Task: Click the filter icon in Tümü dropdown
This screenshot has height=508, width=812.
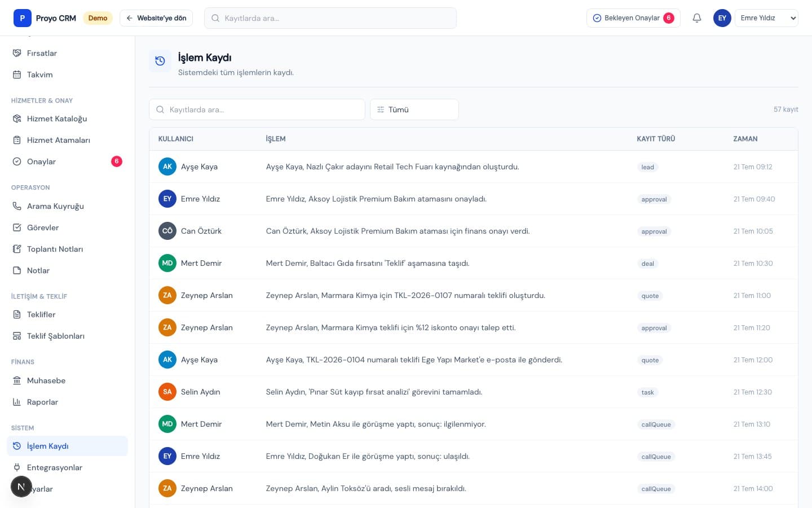Action: point(381,110)
